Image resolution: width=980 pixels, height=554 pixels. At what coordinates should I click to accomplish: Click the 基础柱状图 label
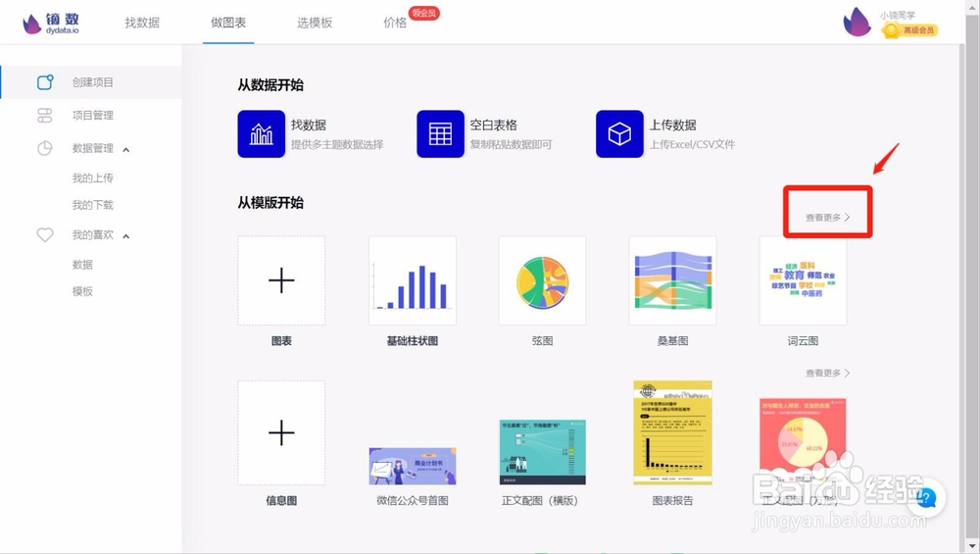(413, 341)
